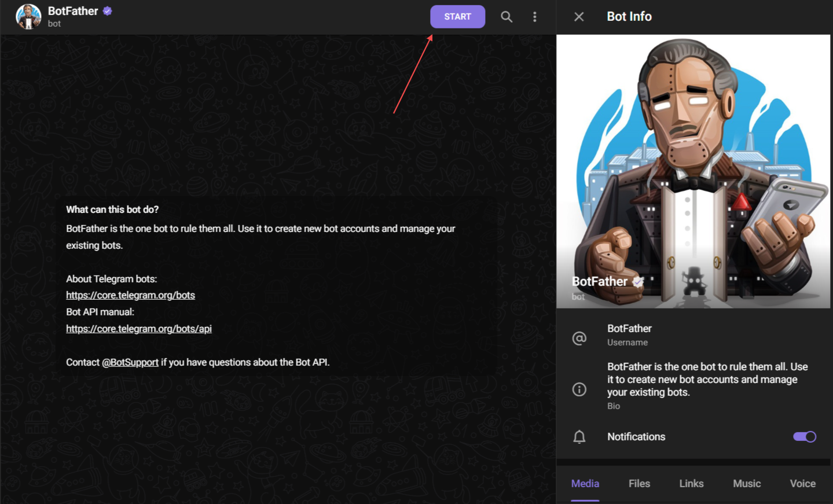Open the core.telegram.org/bots link
The height and width of the screenshot is (504, 833).
pos(130,295)
